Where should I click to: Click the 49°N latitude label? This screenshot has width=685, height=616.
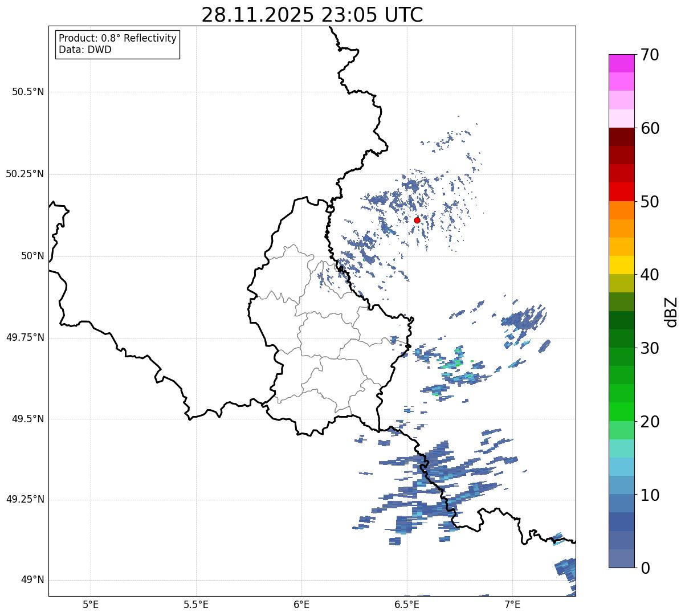pyautogui.click(x=32, y=580)
